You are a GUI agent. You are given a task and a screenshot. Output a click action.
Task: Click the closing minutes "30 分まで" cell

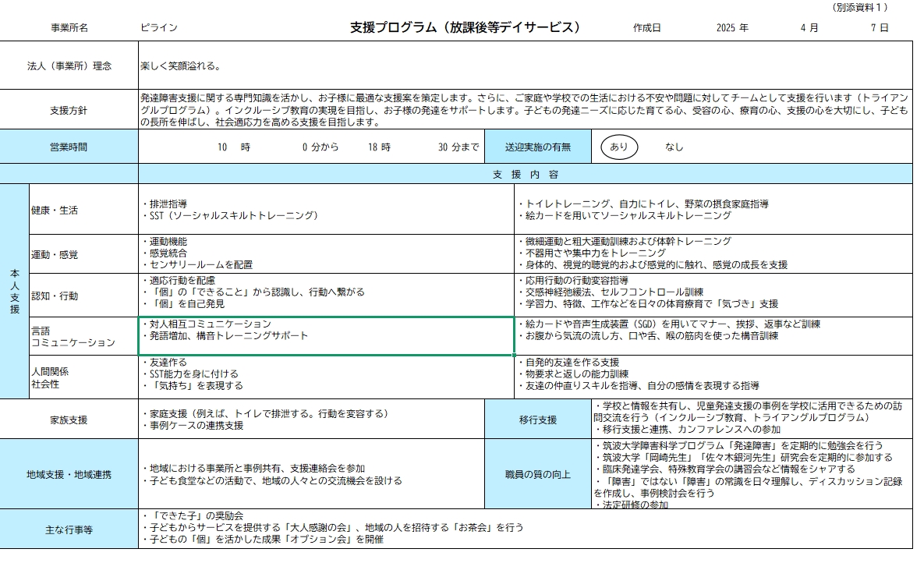458,147
